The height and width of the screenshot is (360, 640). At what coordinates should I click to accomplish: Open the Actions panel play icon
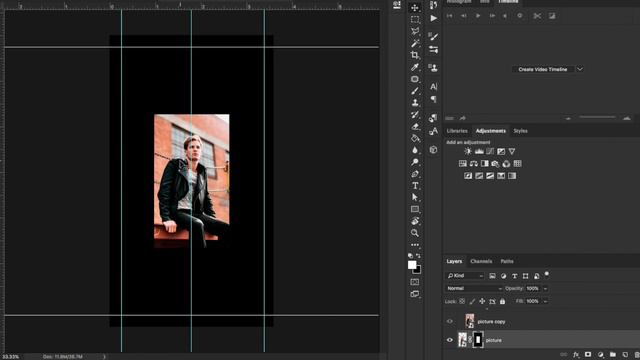(x=433, y=18)
